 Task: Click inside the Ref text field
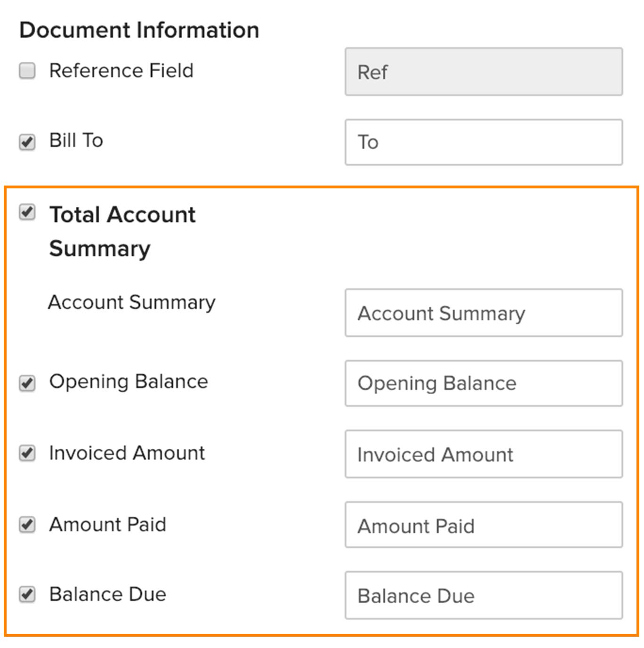(x=483, y=72)
